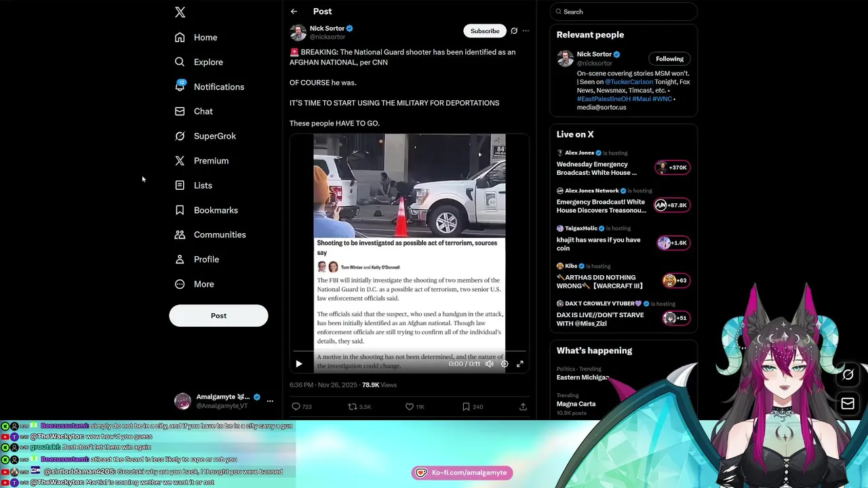
Task: Open the floating Grok button
Action: (848, 374)
